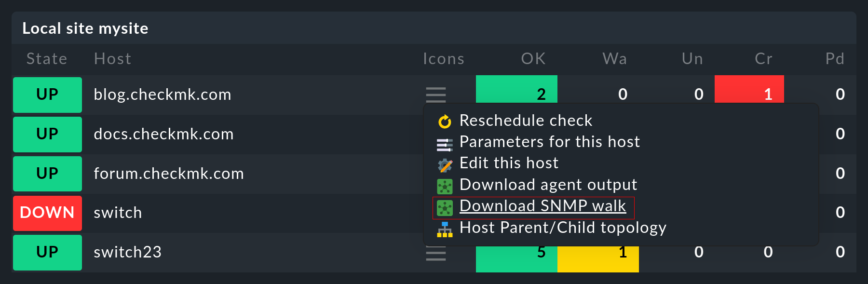Click the Host Parent/Child topology icon

[445, 230]
